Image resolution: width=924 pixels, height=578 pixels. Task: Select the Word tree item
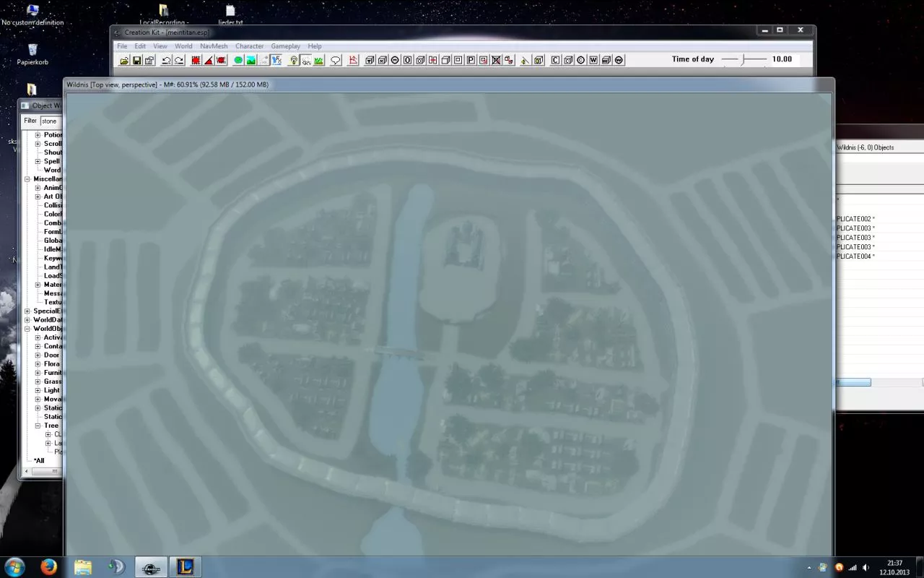point(52,170)
